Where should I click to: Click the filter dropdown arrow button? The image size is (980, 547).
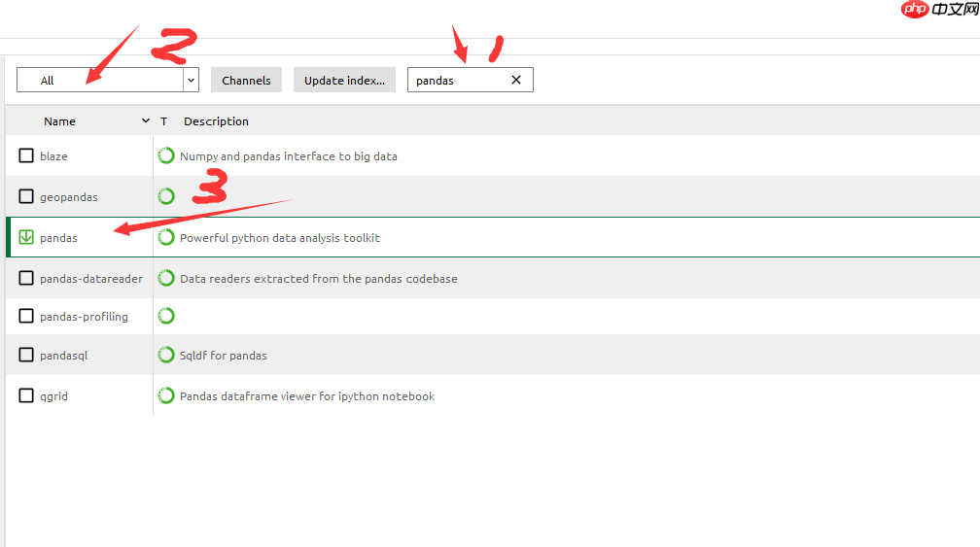pyautogui.click(x=192, y=80)
